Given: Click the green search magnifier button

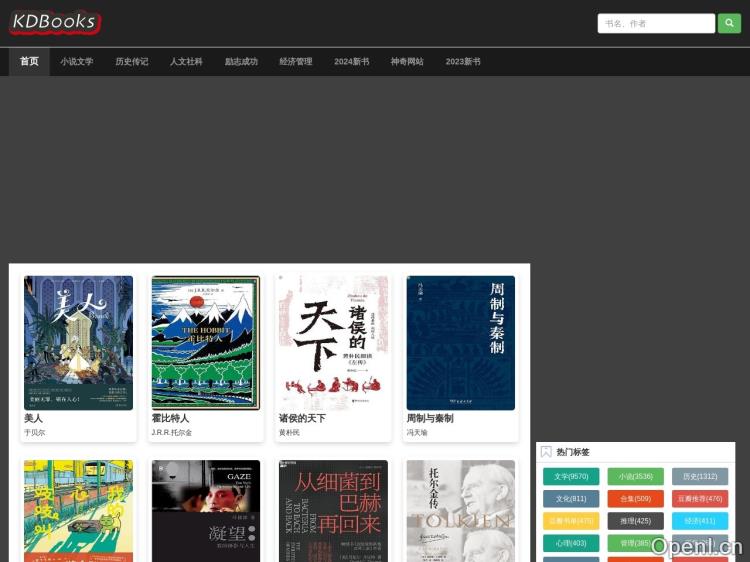Looking at the screenshot, I should click(729, 23).
